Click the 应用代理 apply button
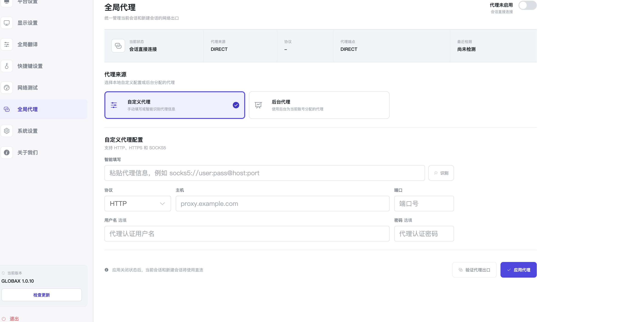The width and height of the screenshot is (644, 322). point(518,270)
